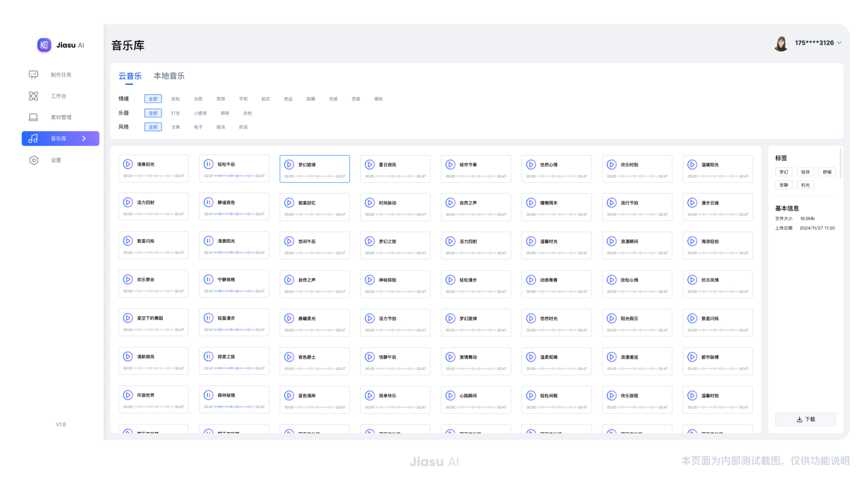Play the 清晨初光 track
The image size is (868, 487).
(128, 164)
